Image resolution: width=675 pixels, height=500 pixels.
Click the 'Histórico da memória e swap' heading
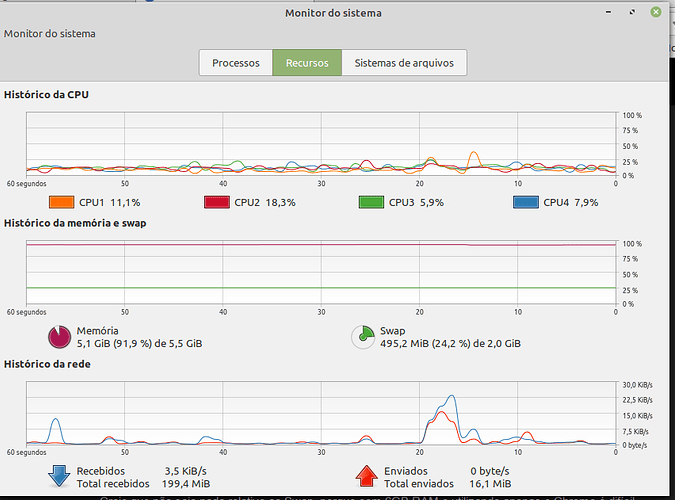click(x=75, y=223)
